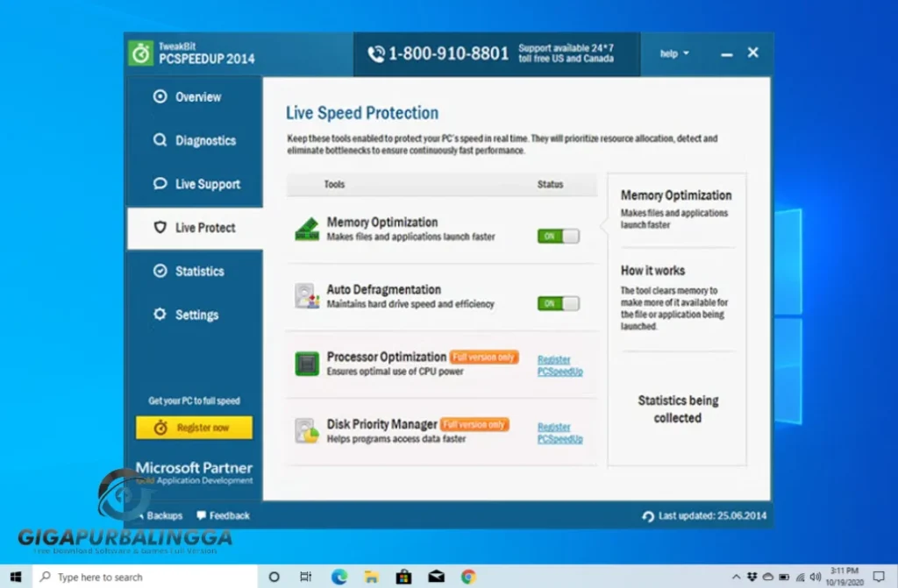898x588 pixels.
Task: Click the Disk Priority Manager icon
Action: pos(307,430)
